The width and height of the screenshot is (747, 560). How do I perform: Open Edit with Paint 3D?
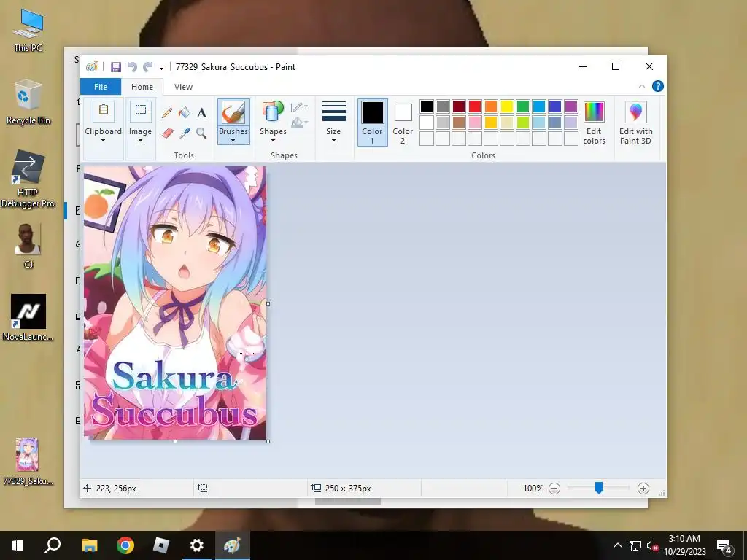635,122
